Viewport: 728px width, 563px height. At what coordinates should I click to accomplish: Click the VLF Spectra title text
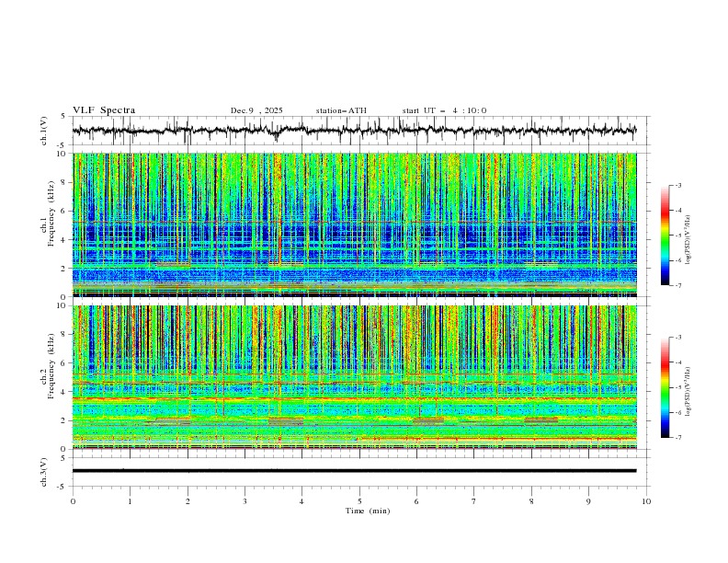(104, 110)
